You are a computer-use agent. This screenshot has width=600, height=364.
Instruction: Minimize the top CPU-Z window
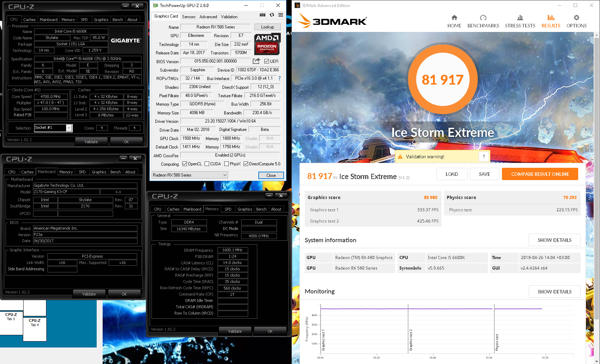click(125, 6)
